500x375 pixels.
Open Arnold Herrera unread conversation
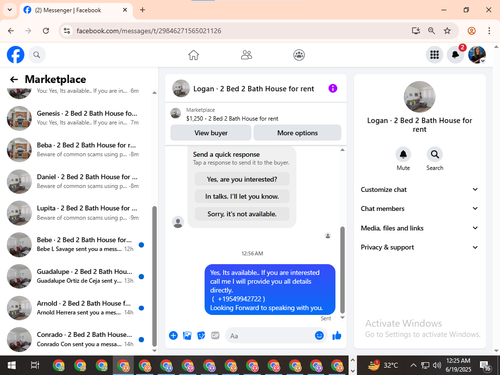pos(77,308)
